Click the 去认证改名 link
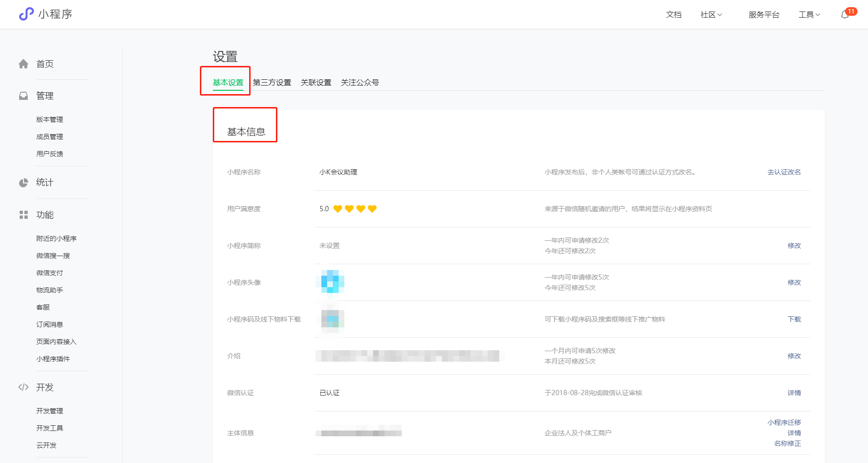The height and width of the screenshot is (463, 868). [x=784, y=172]
